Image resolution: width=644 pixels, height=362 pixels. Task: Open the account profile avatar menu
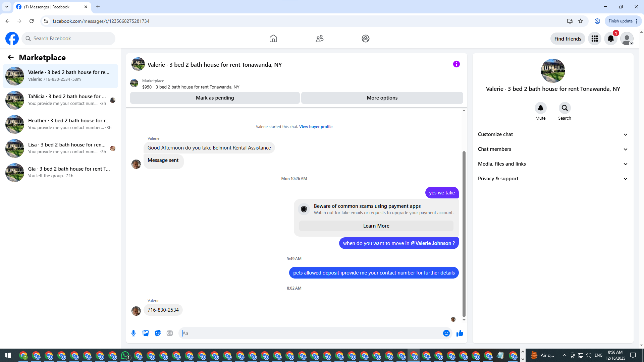click(x=627, y=39)
